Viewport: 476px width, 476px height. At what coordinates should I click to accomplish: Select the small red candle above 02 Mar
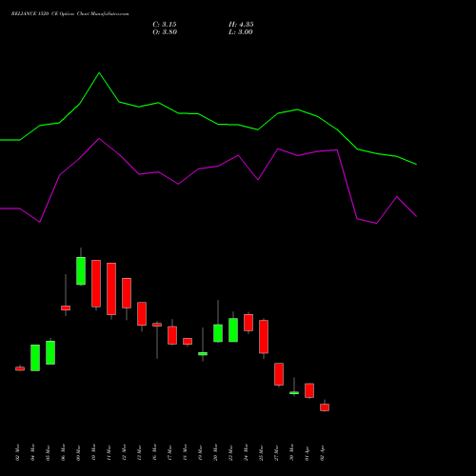(x=20, y=368)
